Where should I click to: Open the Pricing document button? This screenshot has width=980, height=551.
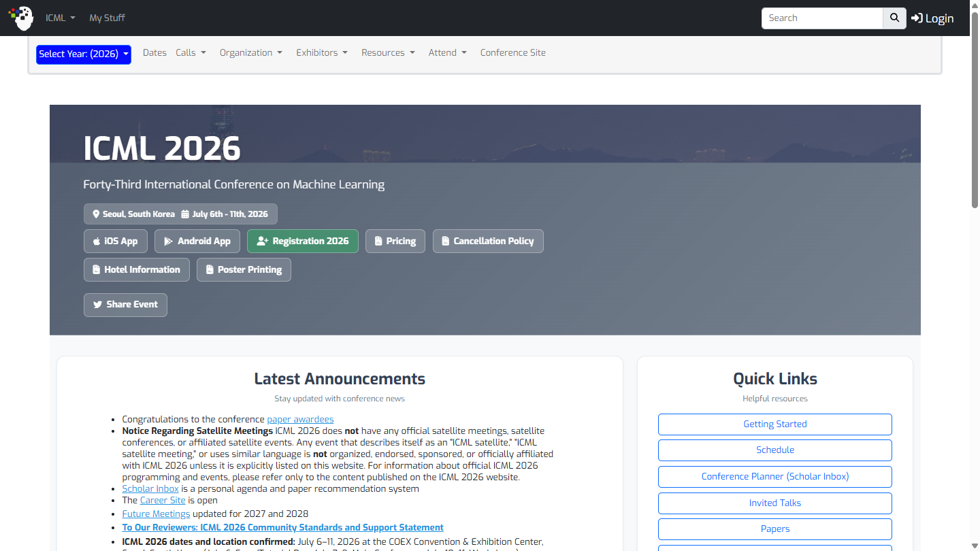tap(395, 241)
